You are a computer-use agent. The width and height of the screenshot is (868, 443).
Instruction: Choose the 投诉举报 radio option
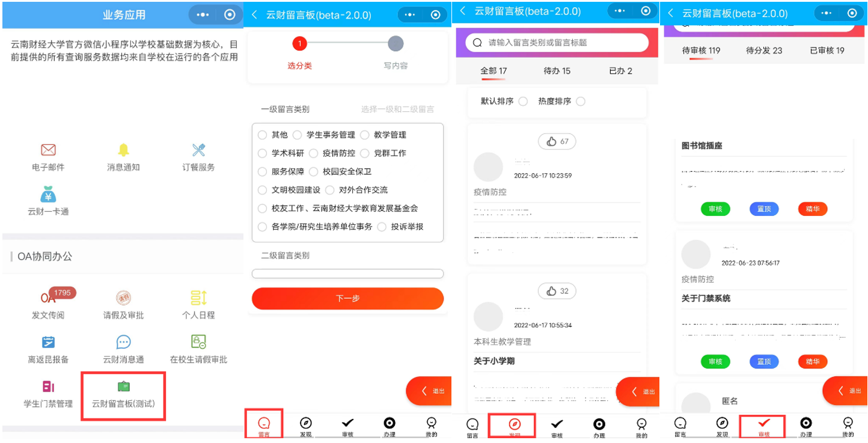click(382, 227)
